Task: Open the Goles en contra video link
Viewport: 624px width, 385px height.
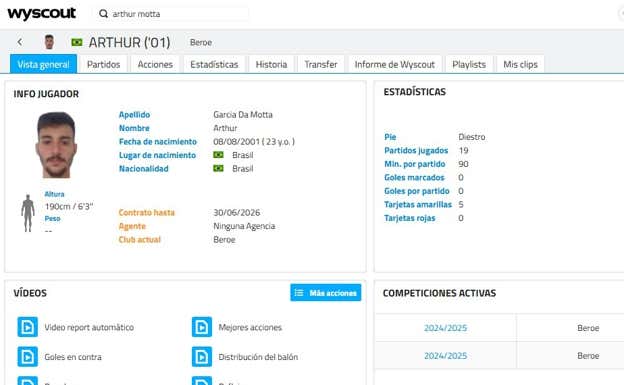Action: coord(73,357)
